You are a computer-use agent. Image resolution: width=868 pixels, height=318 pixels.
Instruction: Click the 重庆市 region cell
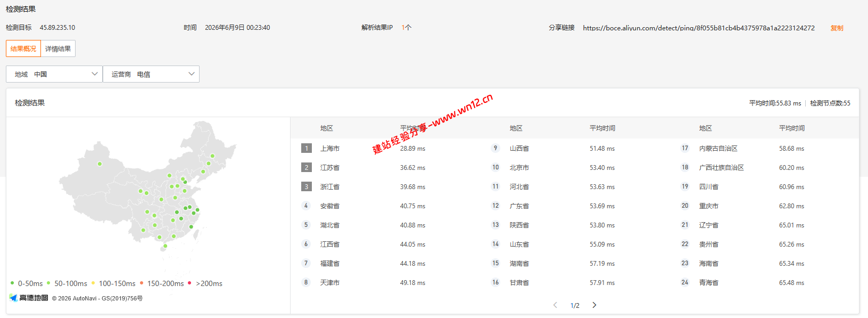pyautogui.click(x=709, y=206)
